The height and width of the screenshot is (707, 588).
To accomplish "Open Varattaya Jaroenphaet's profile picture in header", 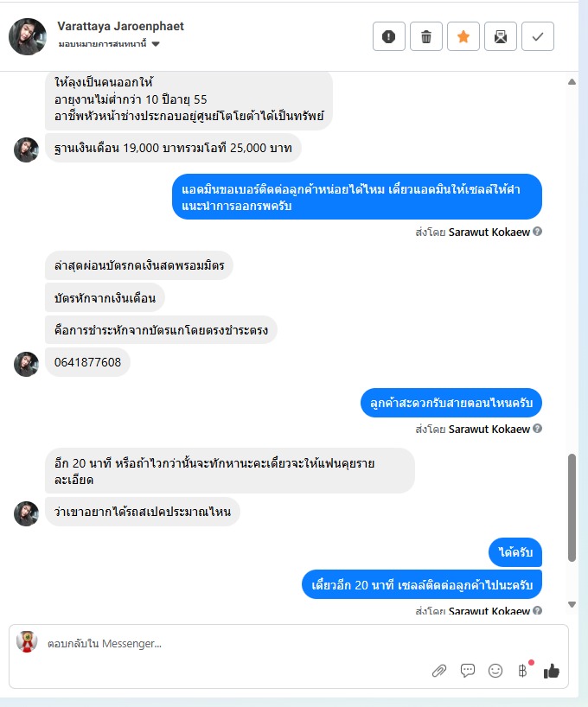I will point(28,36).
